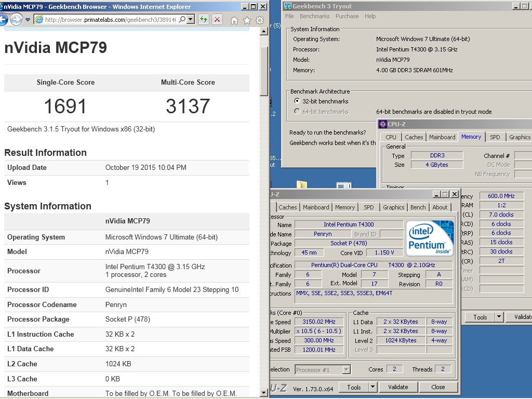Click the search magnifier in address bar
The width and height of the screenshot is (532, 399).
(182, 20)
